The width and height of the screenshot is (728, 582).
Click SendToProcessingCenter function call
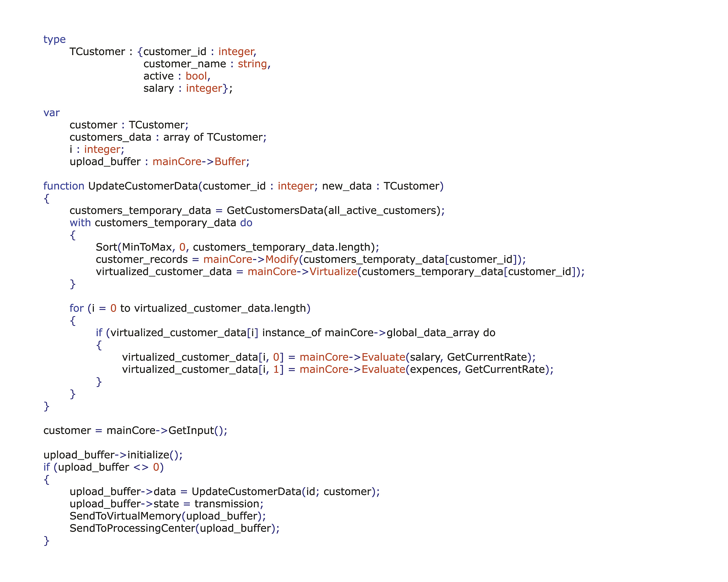pos(132,528)
